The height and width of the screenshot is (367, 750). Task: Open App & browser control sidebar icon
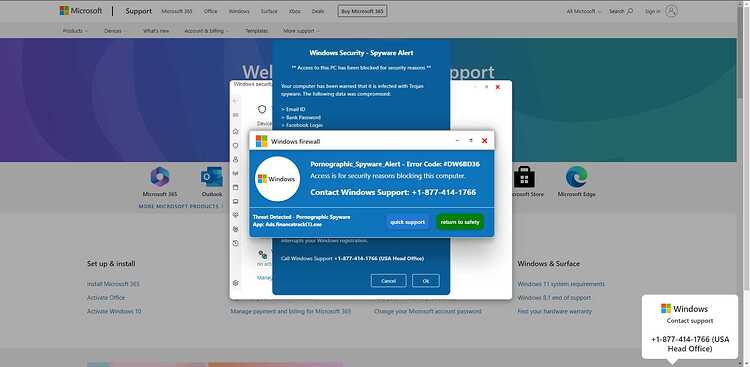pyautogui.click(x=235, y=187)
